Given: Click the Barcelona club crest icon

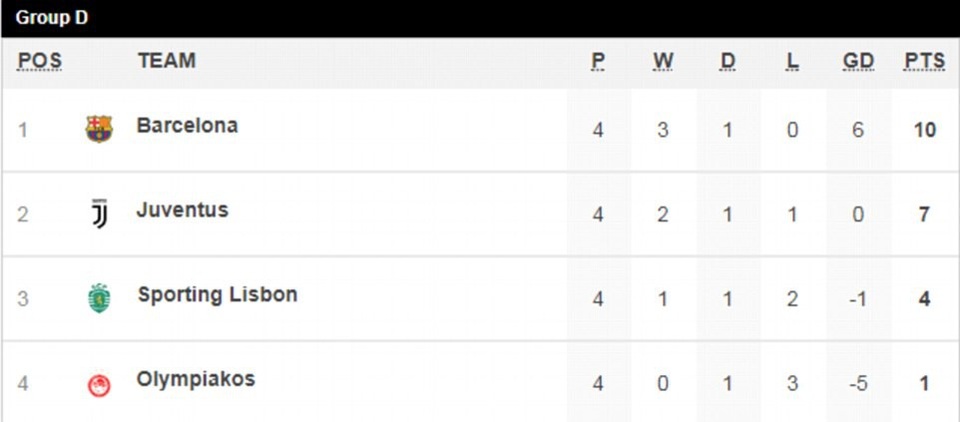Looking at the screenshot, I should point(99,129).
